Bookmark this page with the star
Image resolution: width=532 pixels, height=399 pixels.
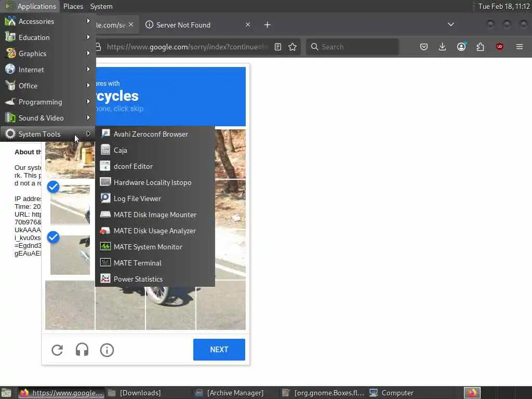(292, 47)
